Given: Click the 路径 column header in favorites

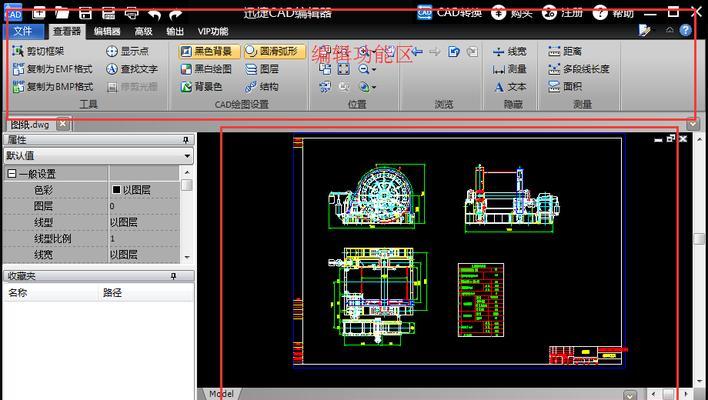Looking at the screenshot, I should pos(145,293).
